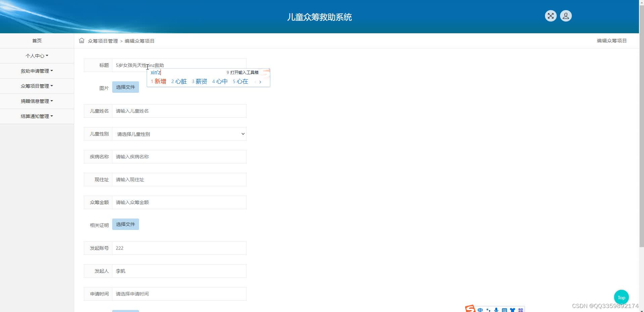Open the IME soft keyboard icon
Image resolution: width=644 pixels, height=312 pixels.
(504, 310)
